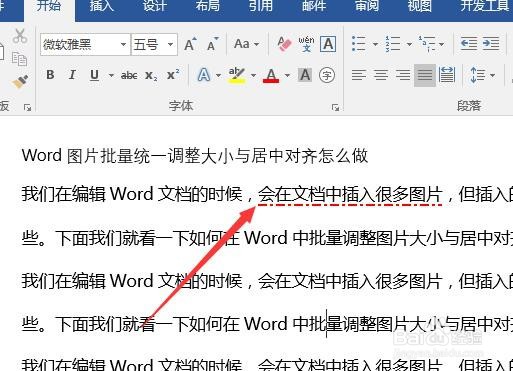
Task: Open font name dropdown 微软雅黑
Action: click(x=123, y=44)
